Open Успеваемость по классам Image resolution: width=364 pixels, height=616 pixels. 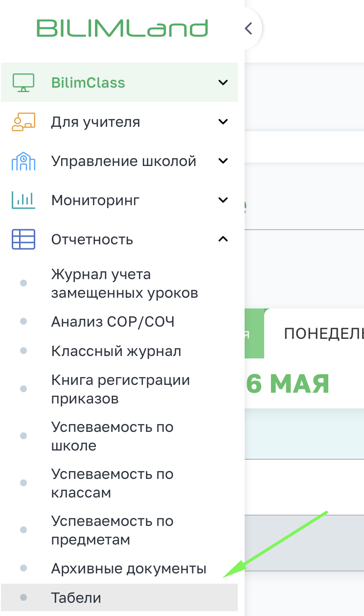[112, 483]
